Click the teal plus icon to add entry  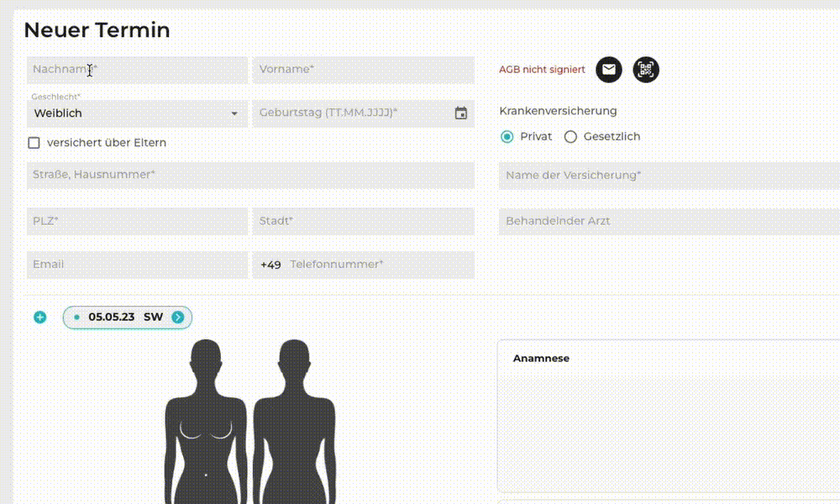click(40, 318)
